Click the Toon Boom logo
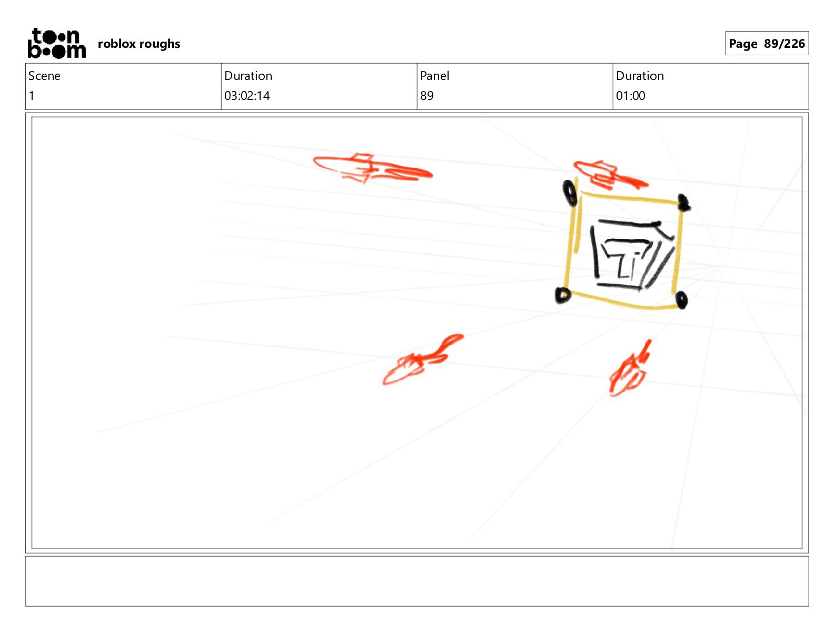Viewport: 834px width, 644px height. click(56, 43)
